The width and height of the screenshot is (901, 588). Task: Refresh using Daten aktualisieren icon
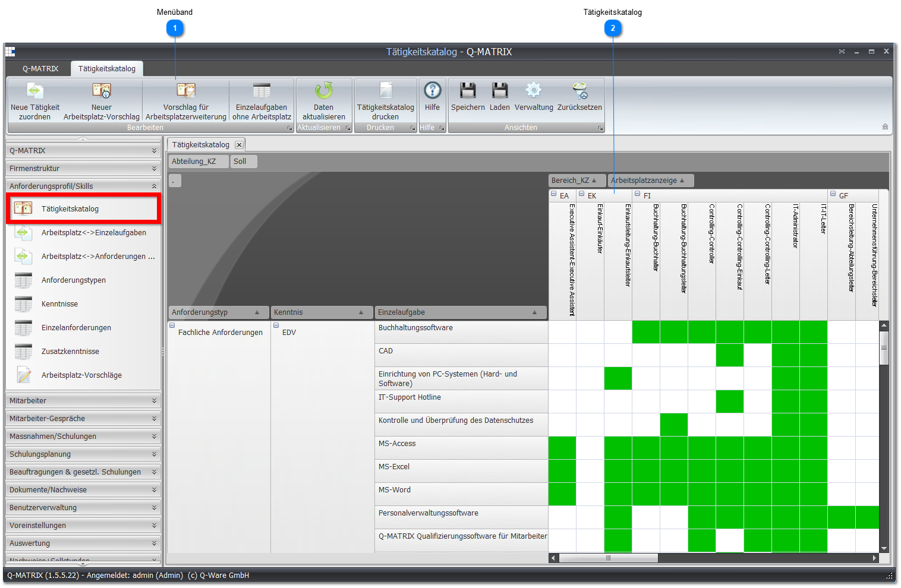coord(324,90)
